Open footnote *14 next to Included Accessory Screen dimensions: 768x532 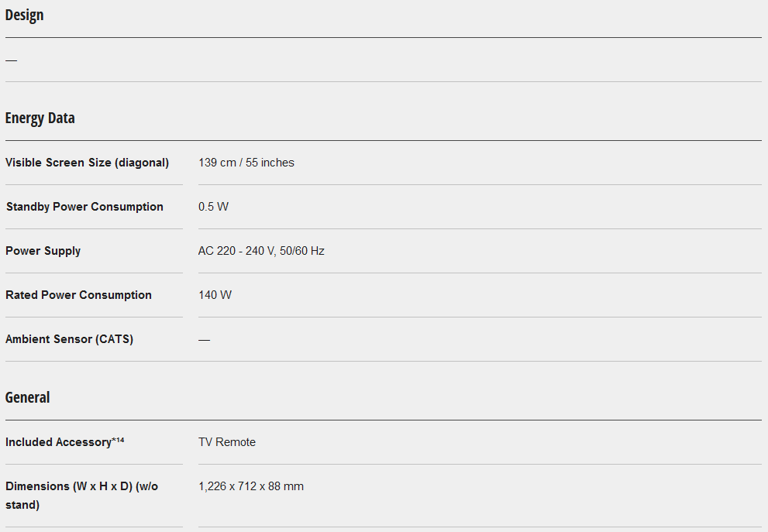click(x=118, y=440)
